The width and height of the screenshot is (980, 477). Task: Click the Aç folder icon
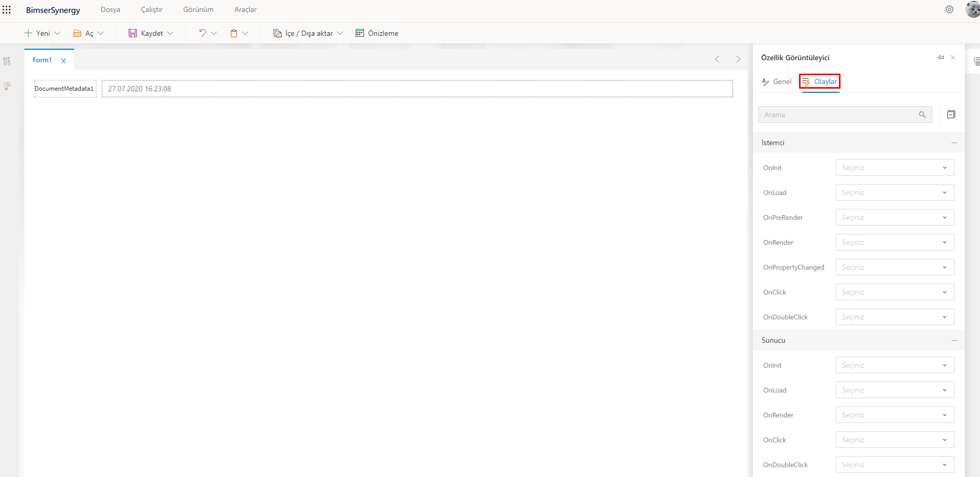77,33
